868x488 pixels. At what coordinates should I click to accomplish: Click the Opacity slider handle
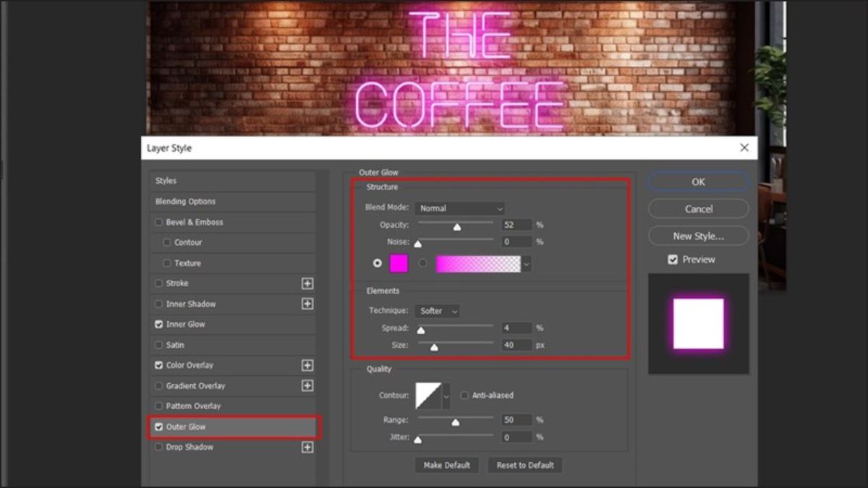tap(457, 227)
